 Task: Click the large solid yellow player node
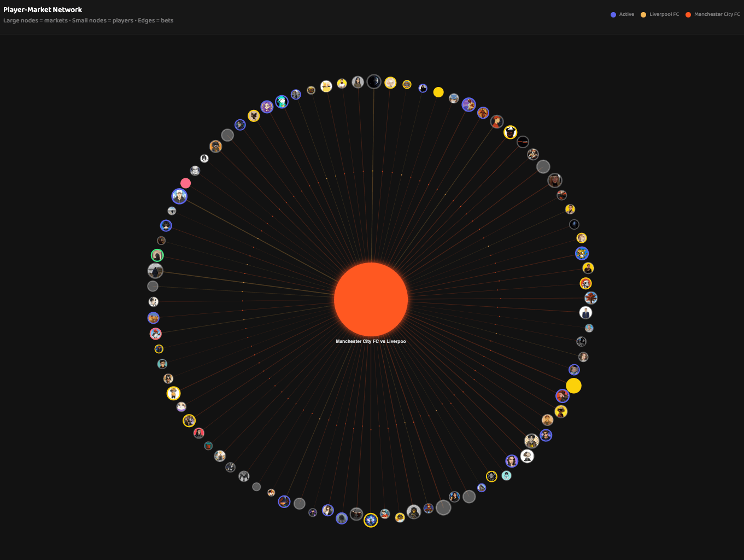(573, 386)
